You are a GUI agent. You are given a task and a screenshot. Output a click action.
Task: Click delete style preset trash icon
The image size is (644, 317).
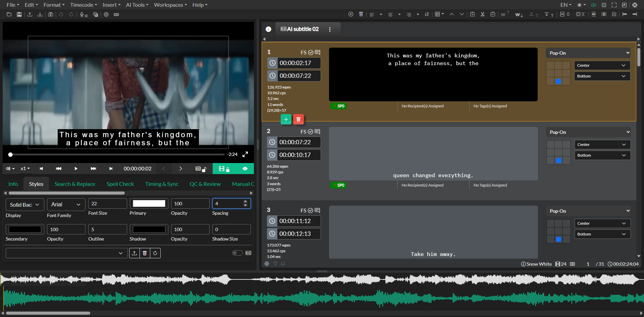click(x=145, y=253)
